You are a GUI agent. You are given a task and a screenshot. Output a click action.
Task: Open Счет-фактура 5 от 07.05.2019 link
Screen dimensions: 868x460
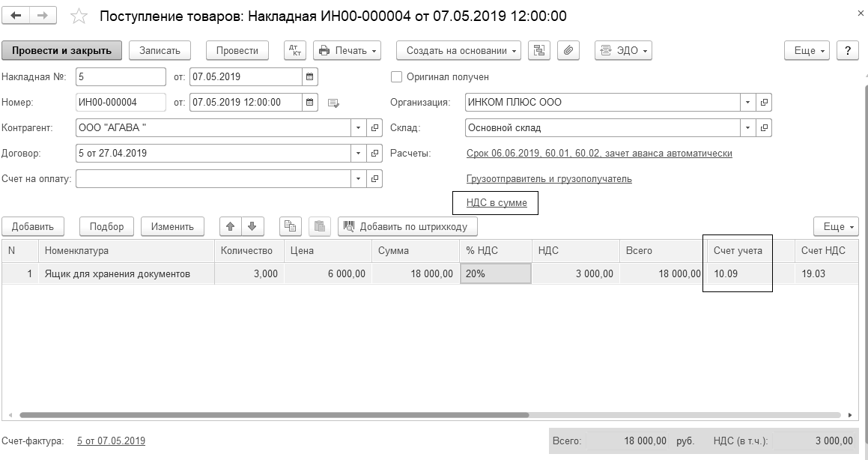pyautogui.click(x=112, y=441)
